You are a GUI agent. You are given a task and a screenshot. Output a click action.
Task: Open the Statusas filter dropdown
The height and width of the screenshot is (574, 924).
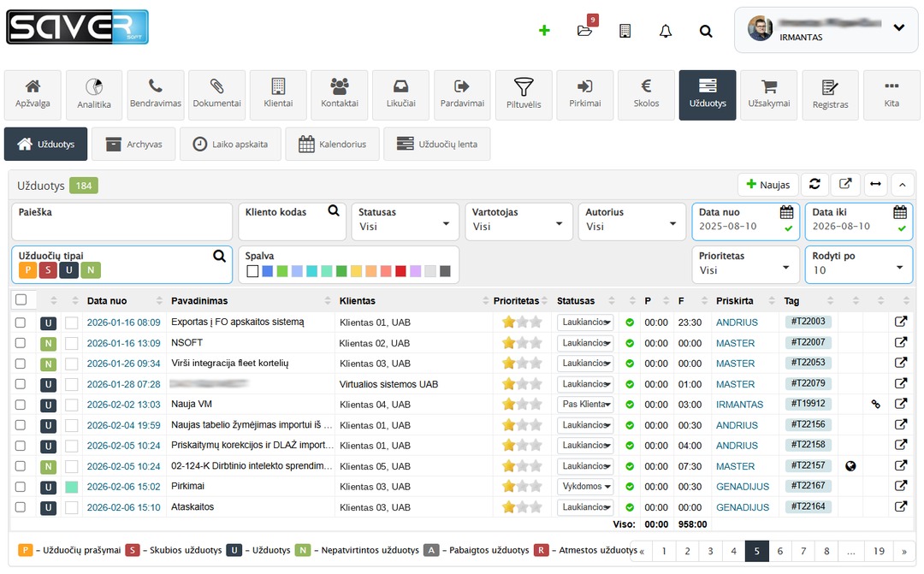(405, 222)
